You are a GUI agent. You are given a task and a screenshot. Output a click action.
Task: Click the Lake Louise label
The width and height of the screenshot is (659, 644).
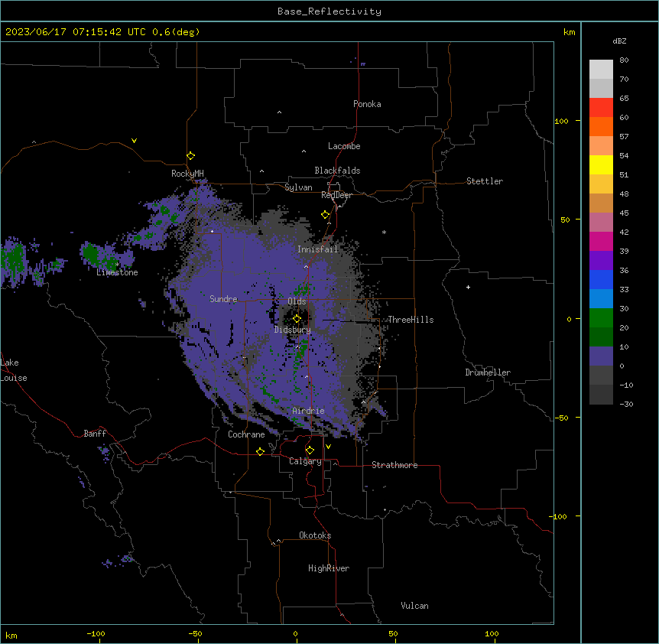tap(14, 370)
